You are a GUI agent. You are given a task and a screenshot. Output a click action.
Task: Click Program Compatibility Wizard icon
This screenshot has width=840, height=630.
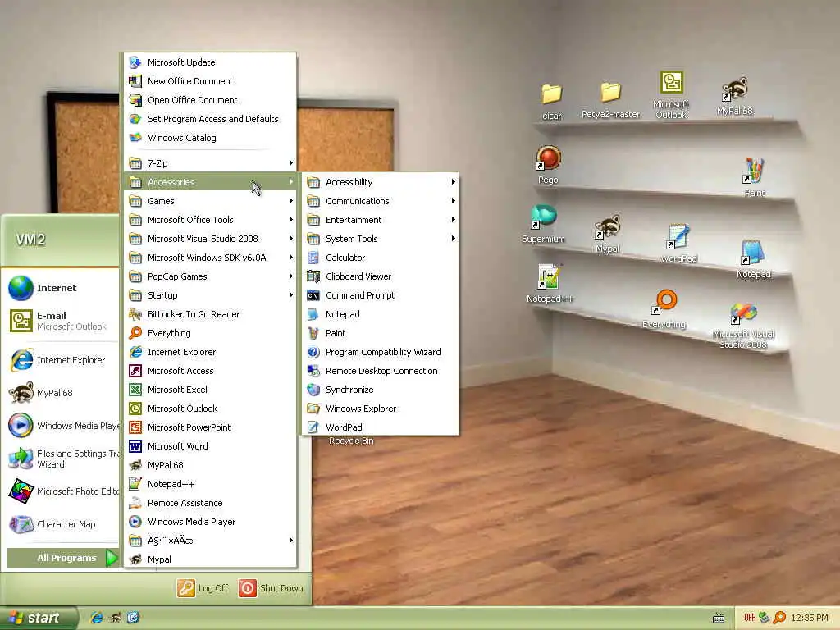click(313, 352)
